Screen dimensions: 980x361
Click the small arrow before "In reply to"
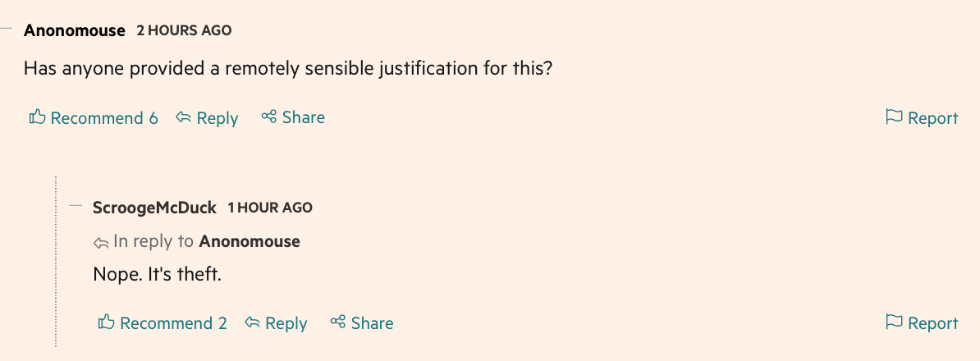tap(101, 242)
